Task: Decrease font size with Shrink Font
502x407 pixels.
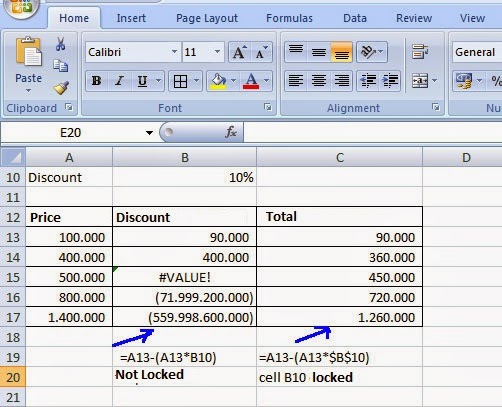Action: [262, 52]
